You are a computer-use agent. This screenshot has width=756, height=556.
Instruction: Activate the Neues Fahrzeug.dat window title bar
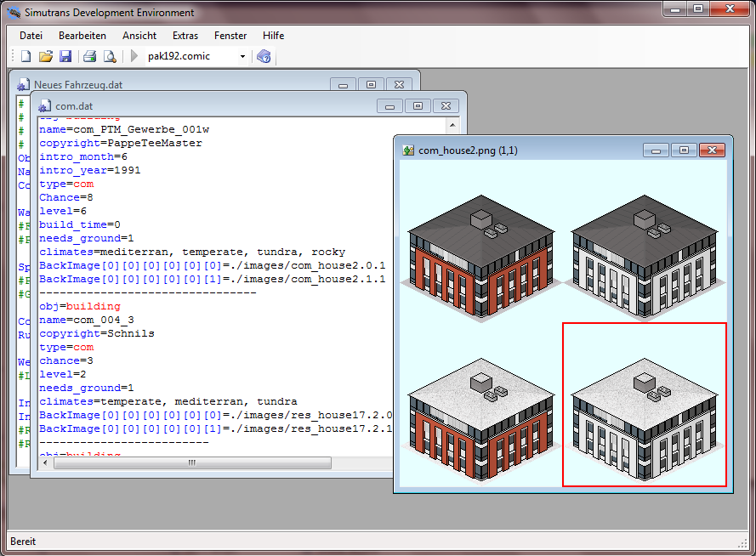point(170,85)
